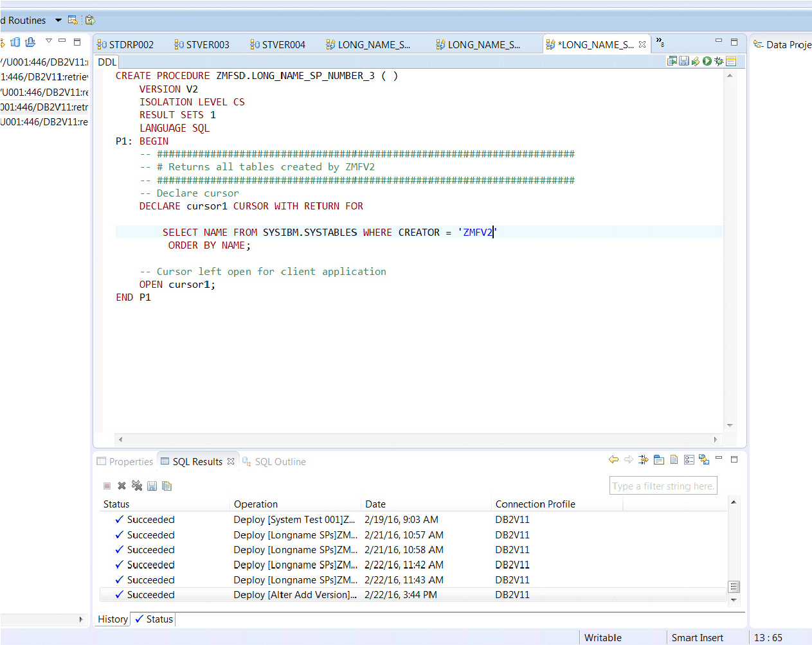Screen dimensions: 812x645
Task: Click the yellow back arrow in SQL Results
Action: point(613,459)
